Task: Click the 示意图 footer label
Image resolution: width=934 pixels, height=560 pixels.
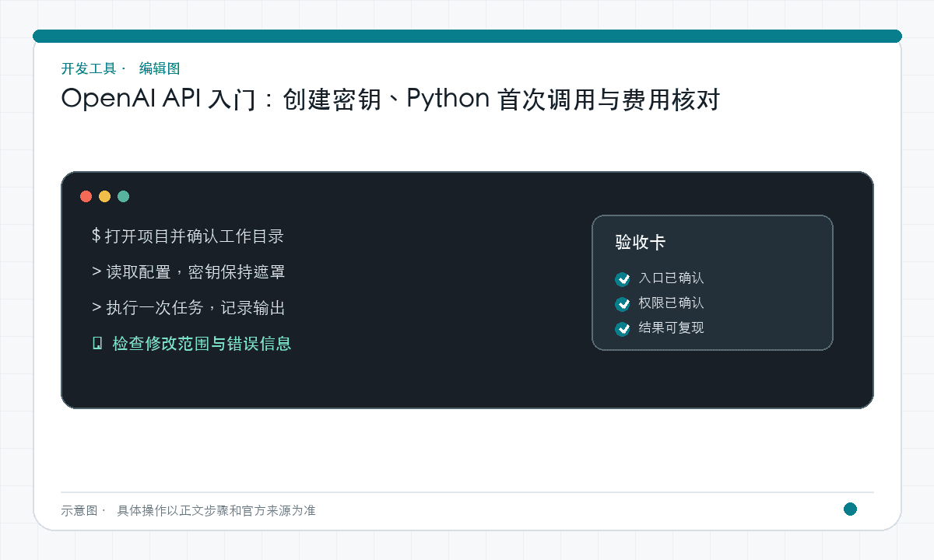Action: pos(79,510)
